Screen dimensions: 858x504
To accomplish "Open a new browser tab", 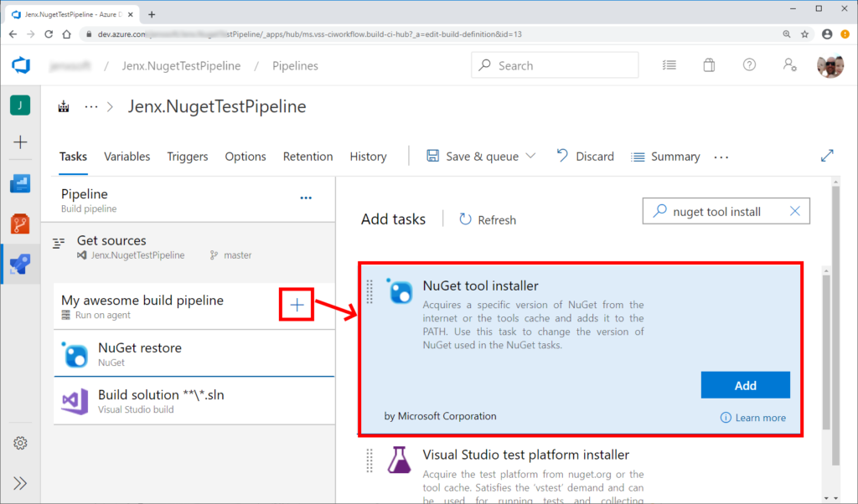I will click(152, 15).
